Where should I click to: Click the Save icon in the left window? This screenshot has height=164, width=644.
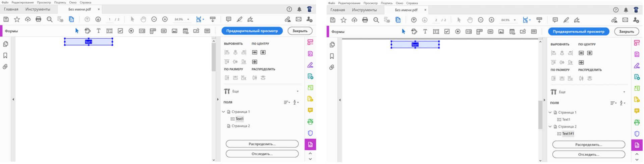(x=6, y=19)
